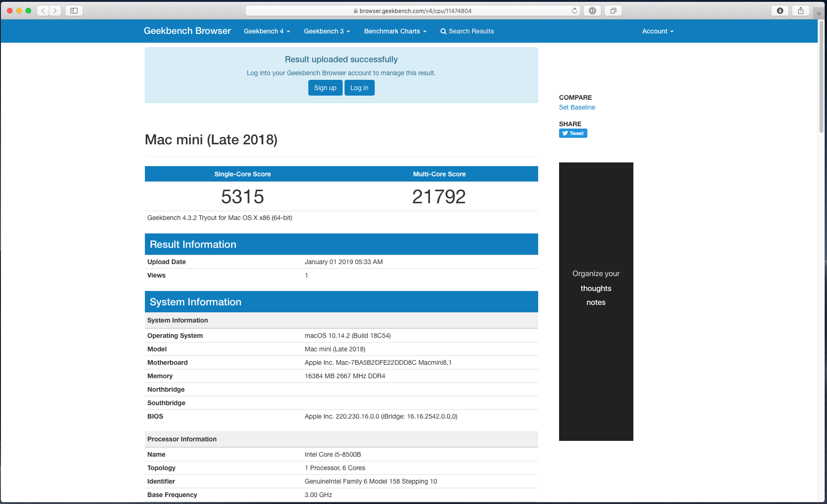Add a new tab with plus icon
The height and width of the screenshot is (504, 827).
coord(819,13)
